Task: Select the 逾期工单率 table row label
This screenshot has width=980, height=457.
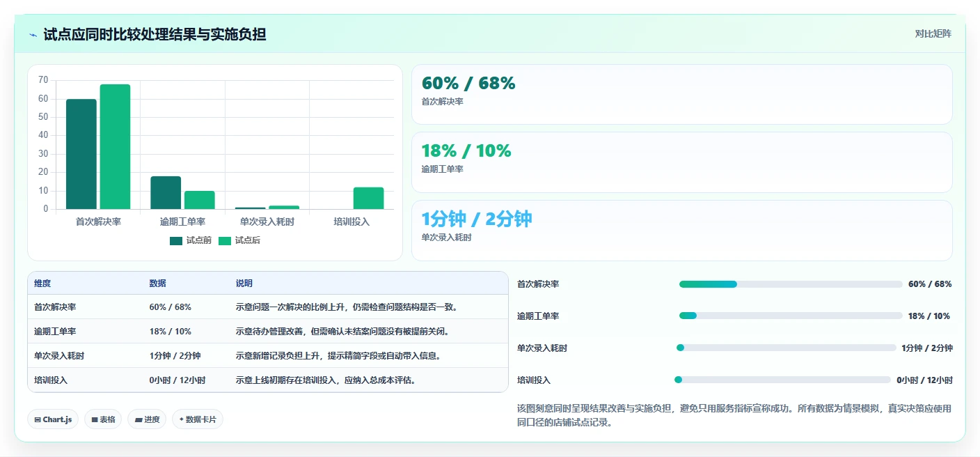Action: click(55, 332)
